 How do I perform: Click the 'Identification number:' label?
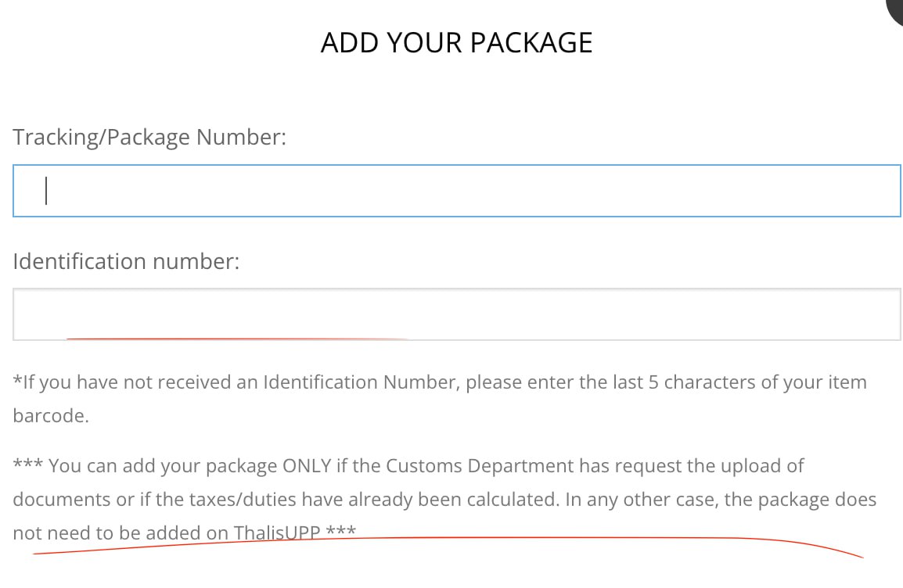126,262
